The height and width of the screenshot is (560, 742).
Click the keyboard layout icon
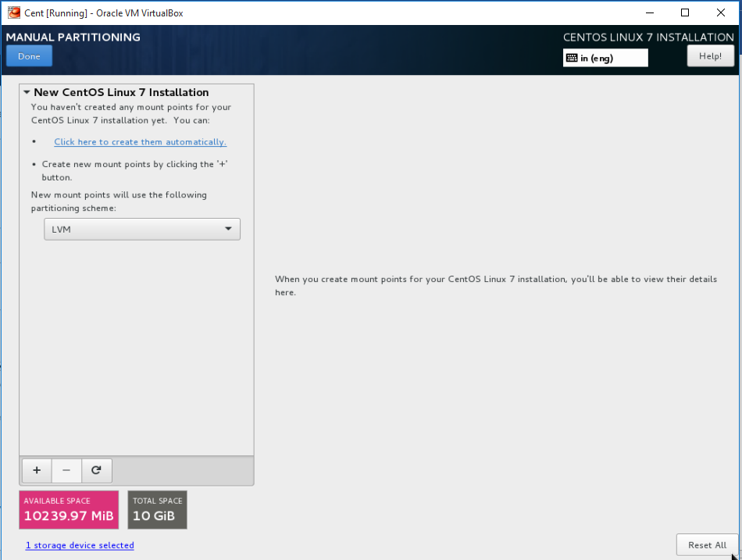(572, 58)
